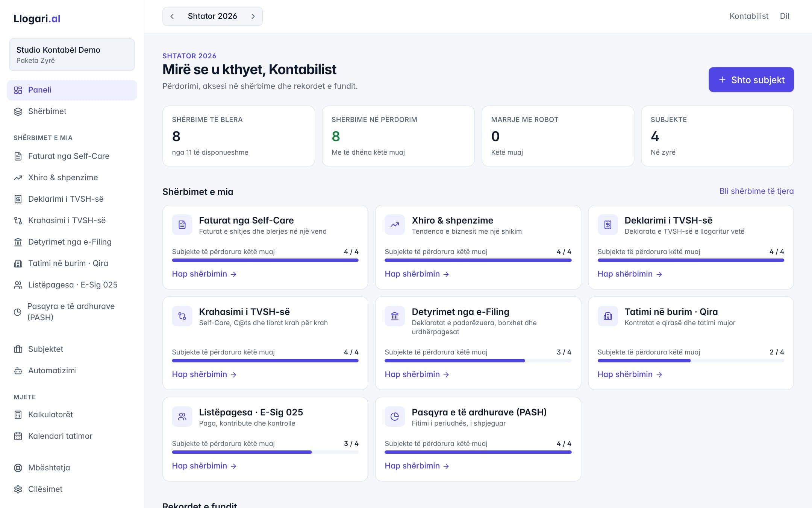This screenshot has width=812, height=508.
Task: Click the Dil logout link
Action: tap(785, 16)
